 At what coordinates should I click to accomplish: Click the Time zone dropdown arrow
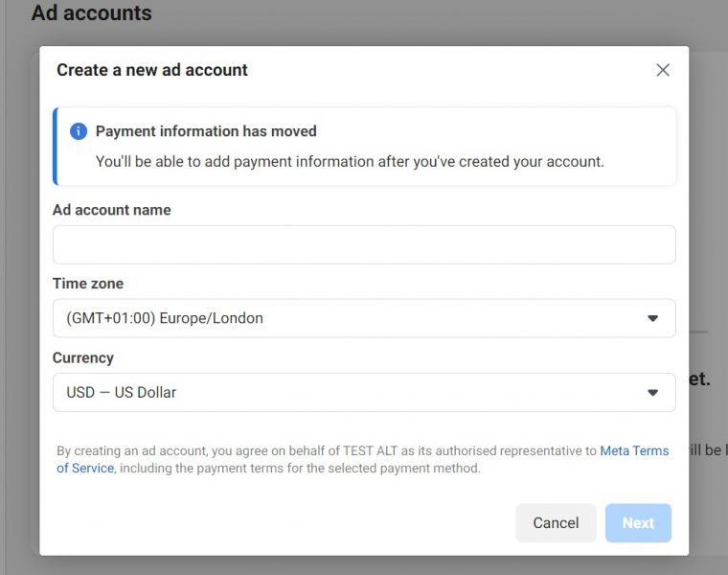click(x=653, y=318)
